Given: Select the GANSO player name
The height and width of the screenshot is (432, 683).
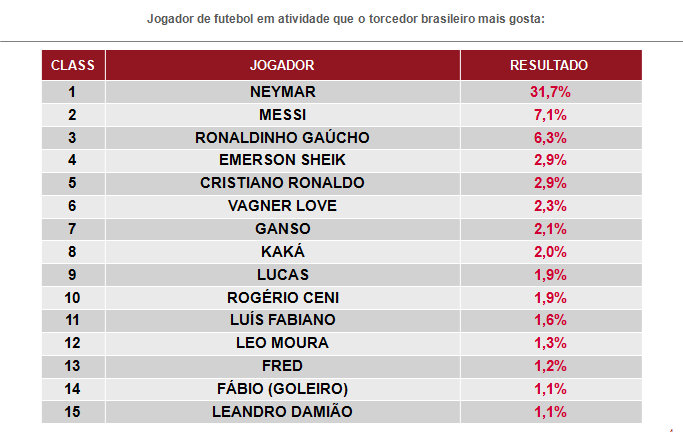Looking at the screenshot, I should 282,229.
